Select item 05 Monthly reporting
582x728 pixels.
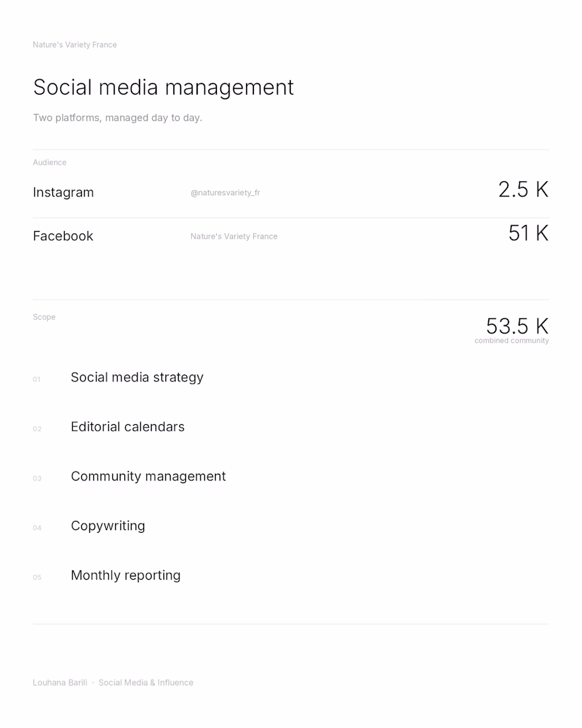tap(106, 575)
